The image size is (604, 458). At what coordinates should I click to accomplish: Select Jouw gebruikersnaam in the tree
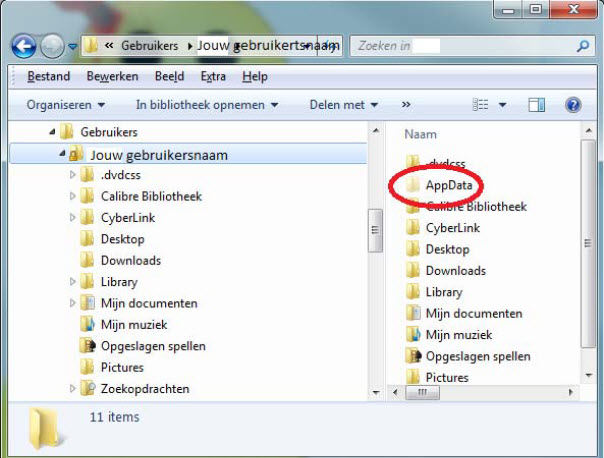[x=159, y=155]
